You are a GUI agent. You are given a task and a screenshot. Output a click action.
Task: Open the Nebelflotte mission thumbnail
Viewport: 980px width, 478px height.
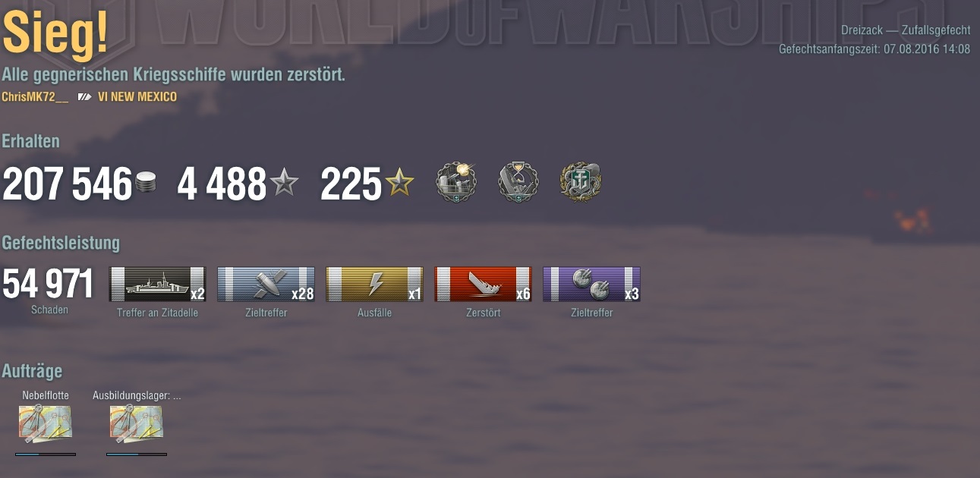point(46,424)
